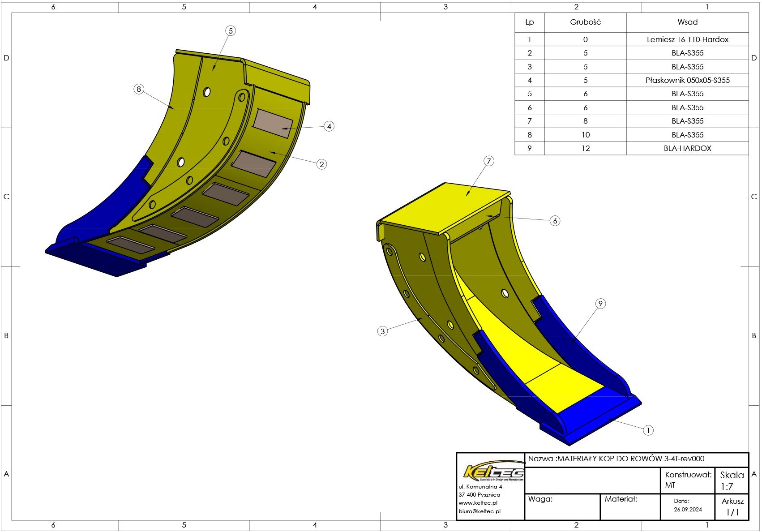
Task: Click the 'biuro@keltec.pl' email address
Action: coord(479,511)
